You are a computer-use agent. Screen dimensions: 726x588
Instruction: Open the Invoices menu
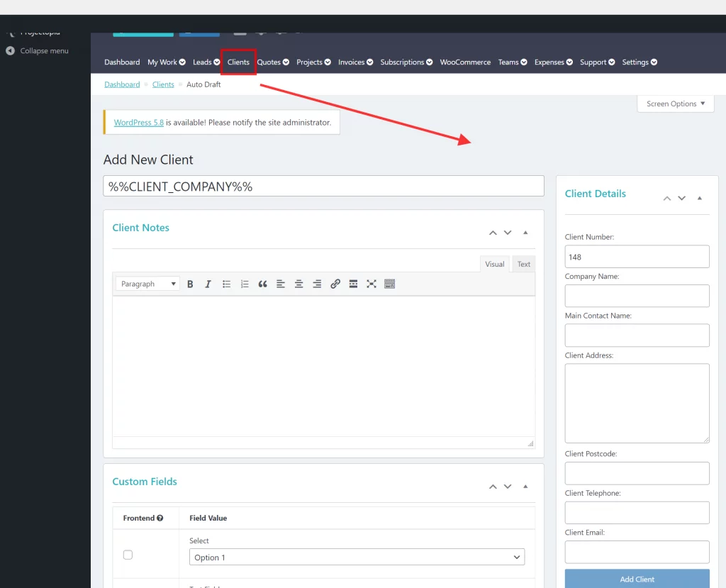point(356,62)
